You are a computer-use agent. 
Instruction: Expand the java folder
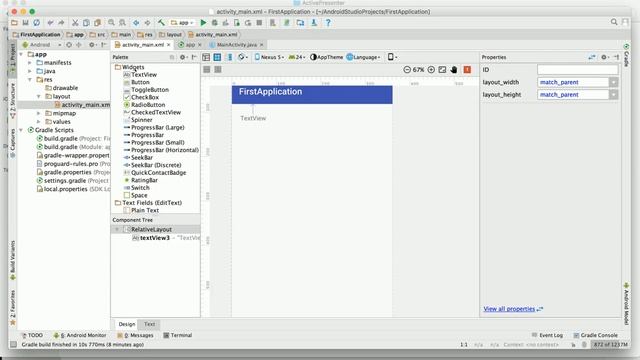pos(30,71)
